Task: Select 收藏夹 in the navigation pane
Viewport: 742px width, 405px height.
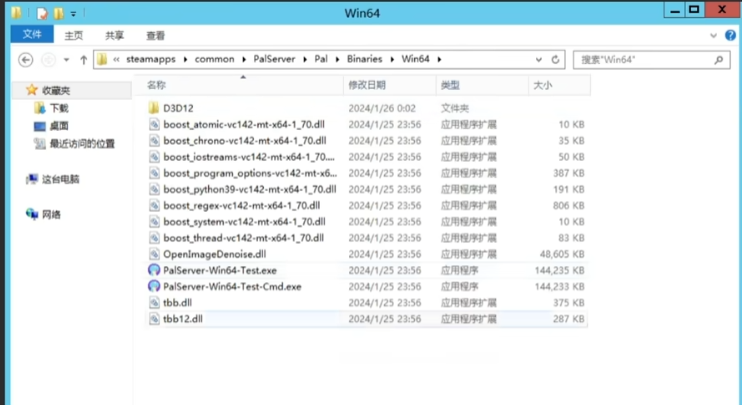Action: [56, 90]
